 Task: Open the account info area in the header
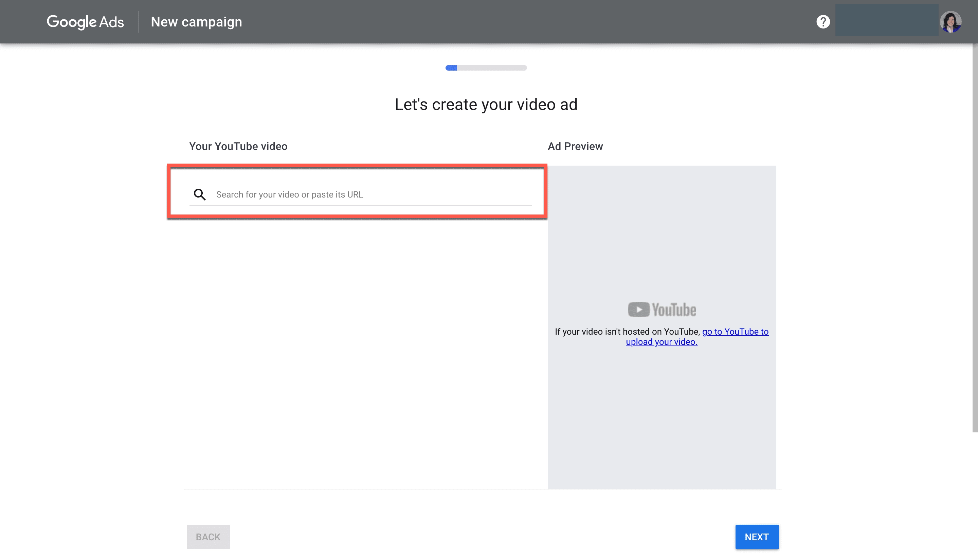(x=886, y=20)
